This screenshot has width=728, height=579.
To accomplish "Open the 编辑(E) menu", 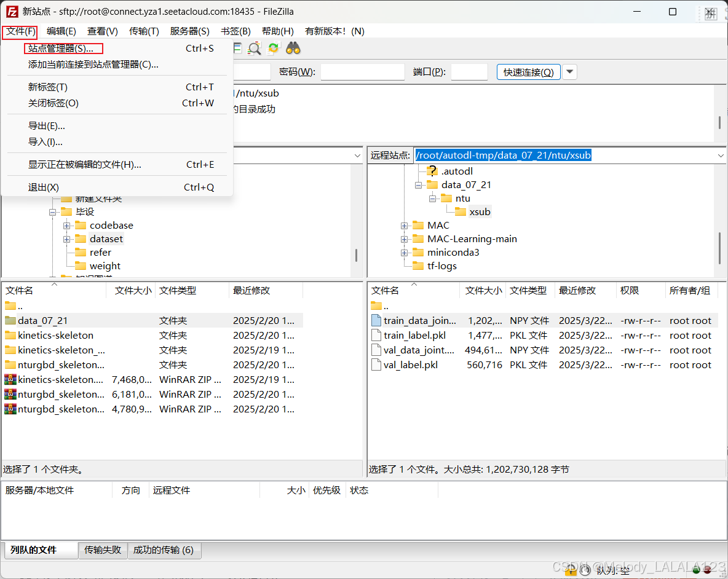I will (x=61, y=31).
